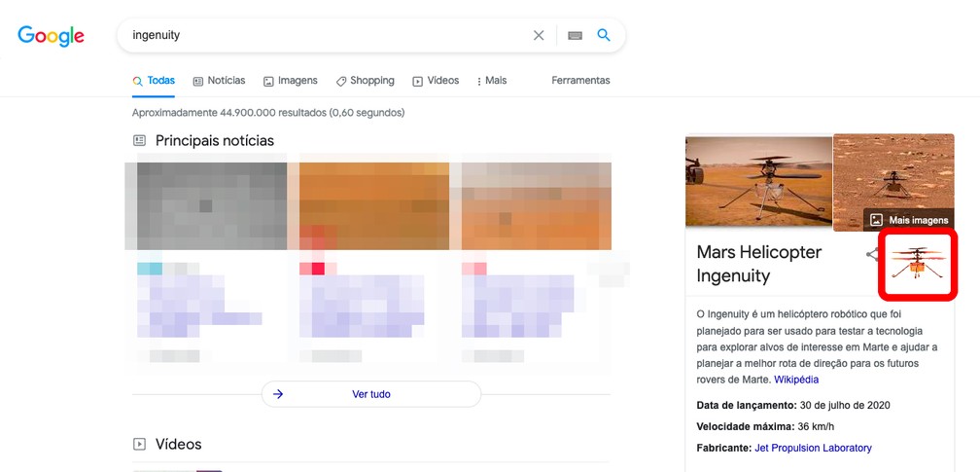
Task: Click the Velocidade máxima label
Action: pyautogui.click(x=746, y=426)
